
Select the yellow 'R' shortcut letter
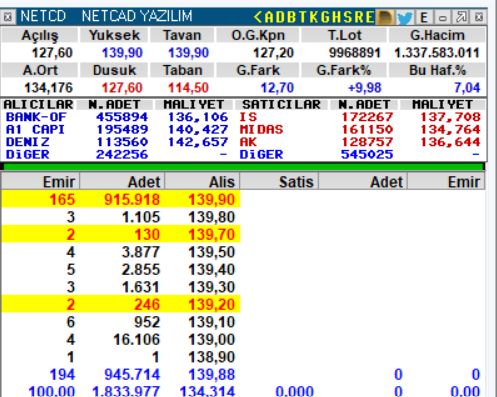[359, 17]
